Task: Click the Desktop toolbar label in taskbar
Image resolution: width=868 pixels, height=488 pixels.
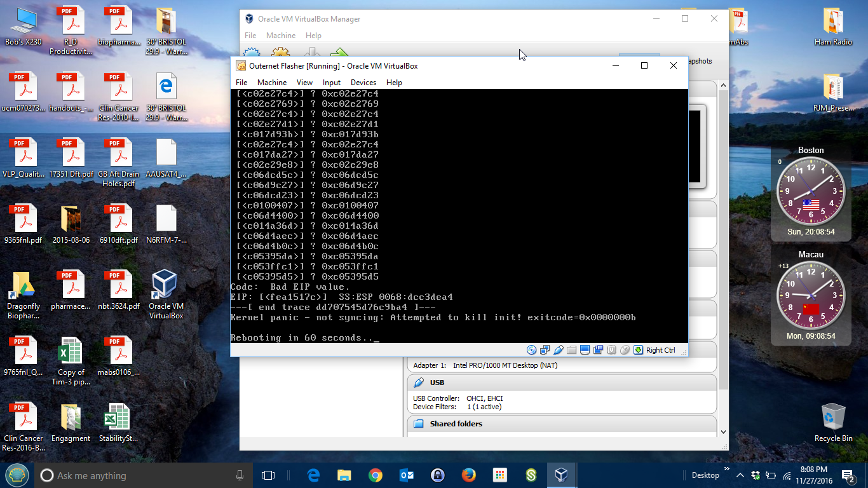Action: tap(705, 475)
